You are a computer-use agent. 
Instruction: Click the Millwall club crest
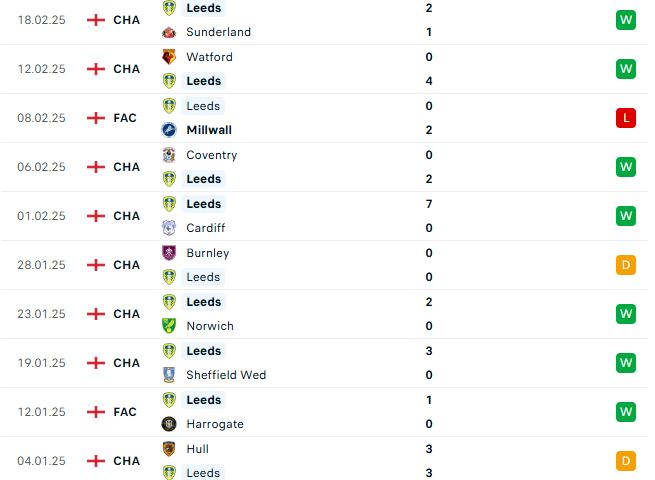[169, 130]
